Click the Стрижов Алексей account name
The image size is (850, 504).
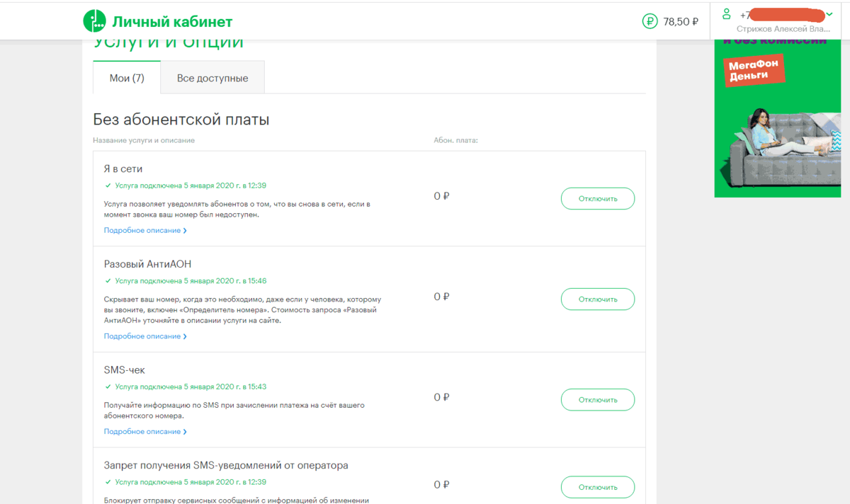tap(783, 29)
